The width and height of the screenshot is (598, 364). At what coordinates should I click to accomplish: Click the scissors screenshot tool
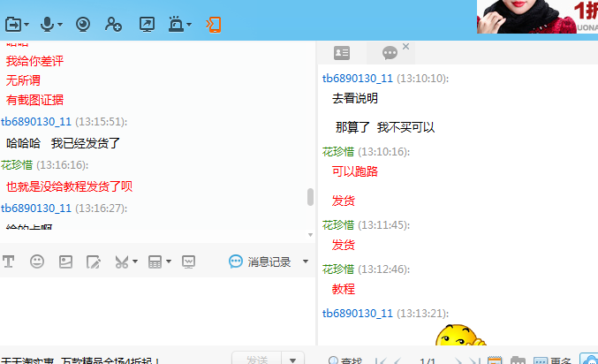(122, 262)
